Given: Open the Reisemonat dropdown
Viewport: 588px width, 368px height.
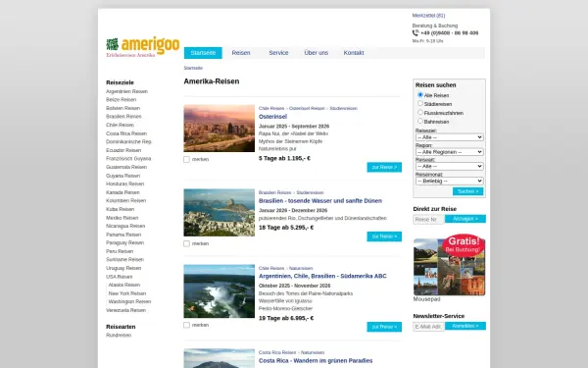Looking at the screenshot, I should coord(449,181).
